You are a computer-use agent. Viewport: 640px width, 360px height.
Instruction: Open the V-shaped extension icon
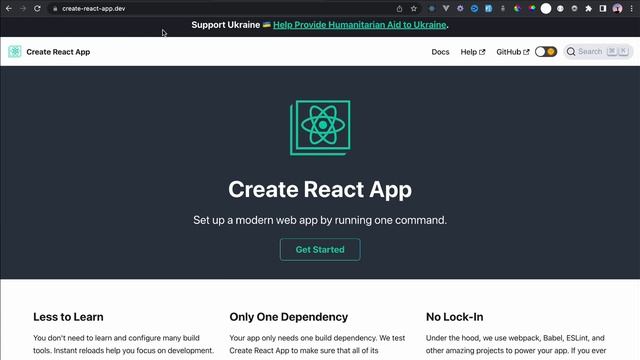(x=446, y=9)
